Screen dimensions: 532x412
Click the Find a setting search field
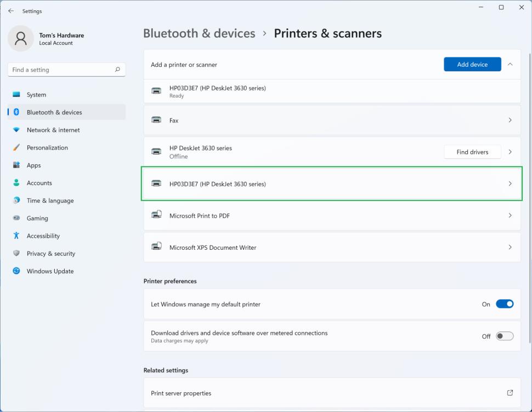coord(60,70)
